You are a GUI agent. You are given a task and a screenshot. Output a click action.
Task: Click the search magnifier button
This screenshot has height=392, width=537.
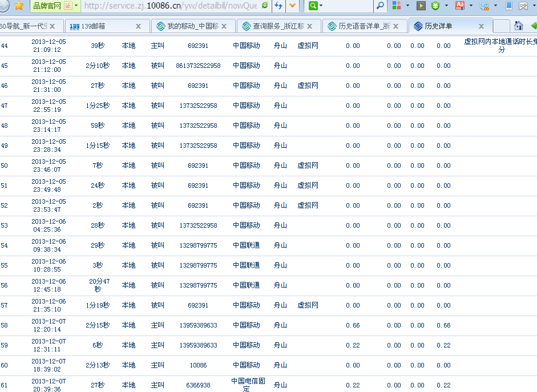click(381, 6)
